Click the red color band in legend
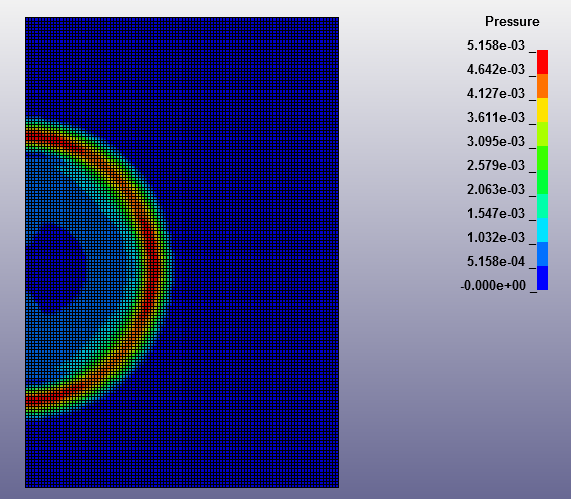The height and width of the screenshot is (499, 571). point(543,62)
